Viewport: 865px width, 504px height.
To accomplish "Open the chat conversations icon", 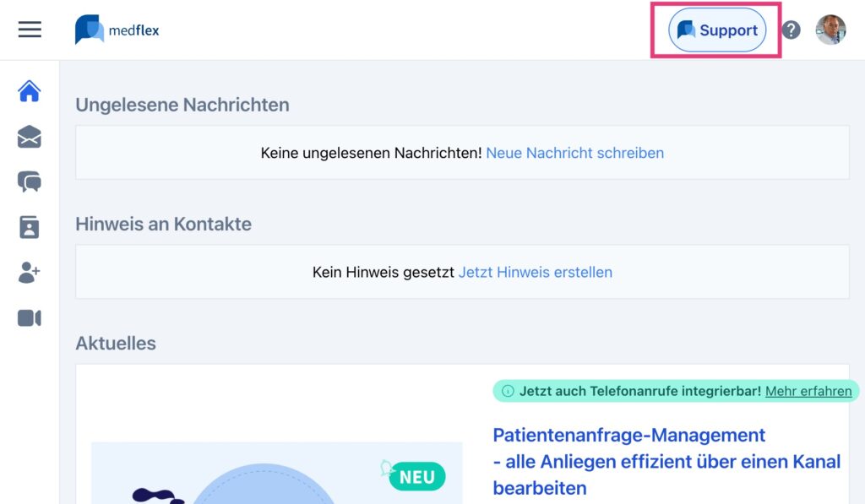I will click(x=30, y=182).
